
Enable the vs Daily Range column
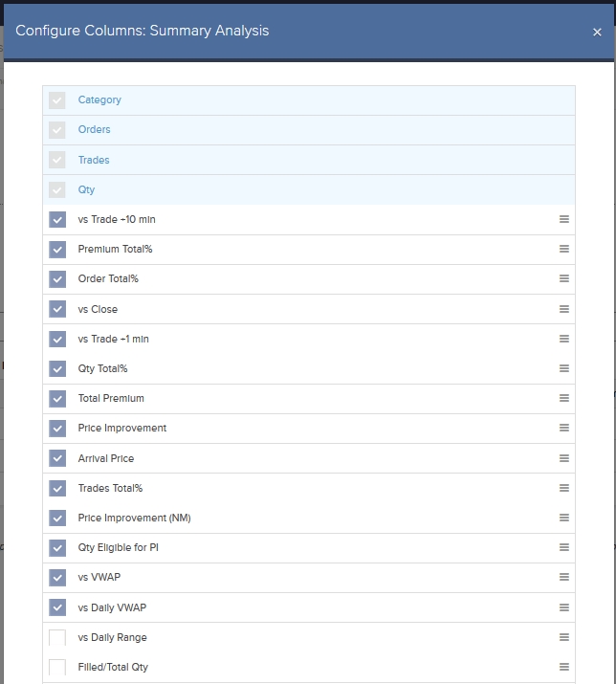point(57,637)
